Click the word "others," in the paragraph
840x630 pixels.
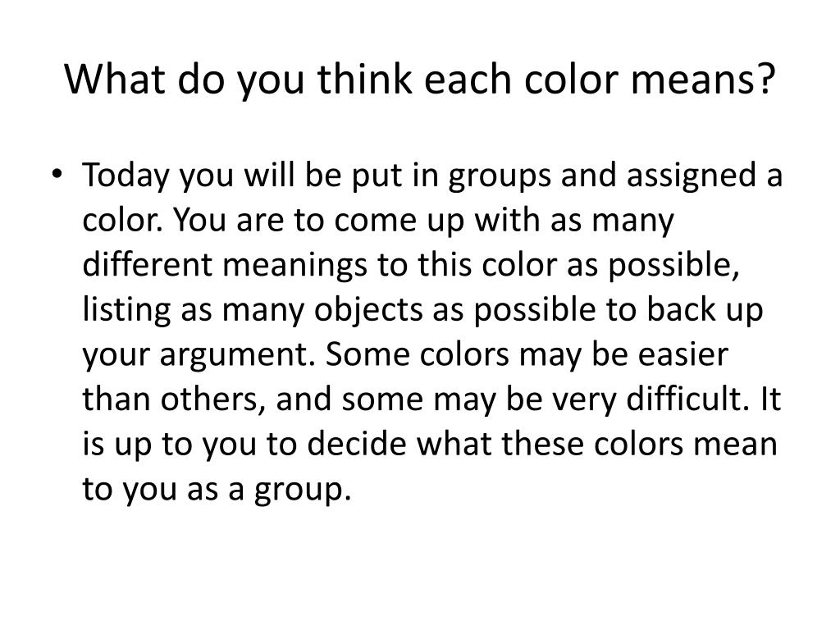(x=212, y=400)
